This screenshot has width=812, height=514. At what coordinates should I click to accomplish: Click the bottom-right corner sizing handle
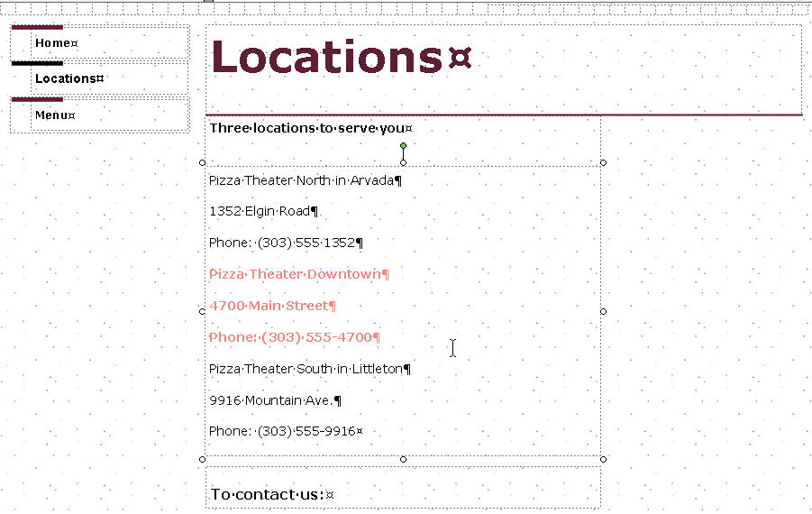tap(603, 459)
